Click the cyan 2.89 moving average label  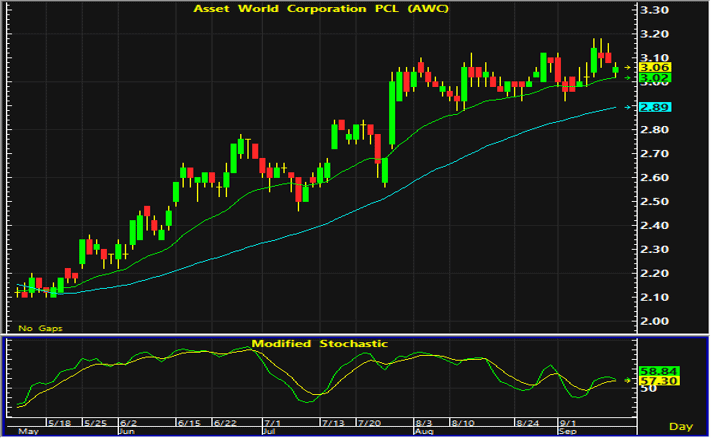654,107
